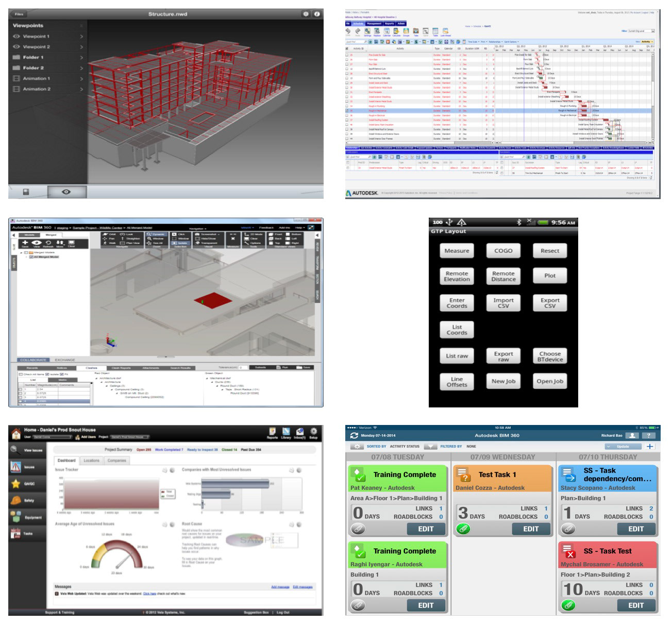The width and height of the screenshot is (672, 623).
Task: Open Calendar icon in Gantt toolbar
Action: [x=387, y=32]
